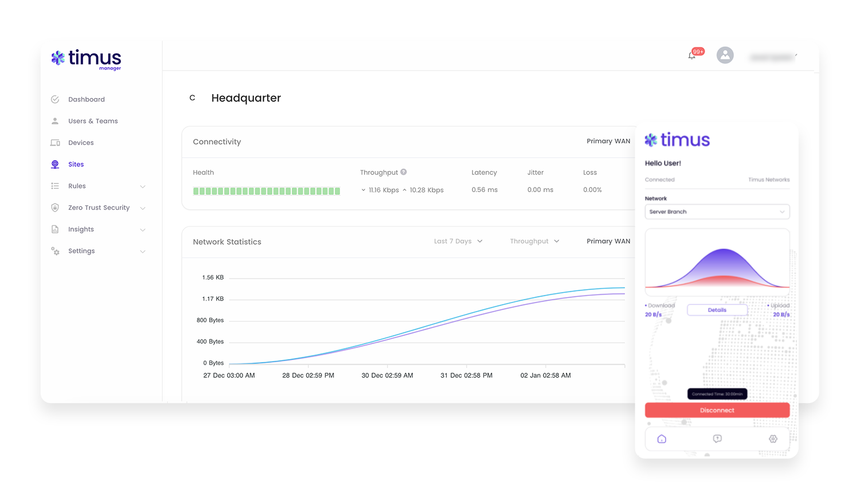Click the Users & Teams icon

(x=54, y=120)
